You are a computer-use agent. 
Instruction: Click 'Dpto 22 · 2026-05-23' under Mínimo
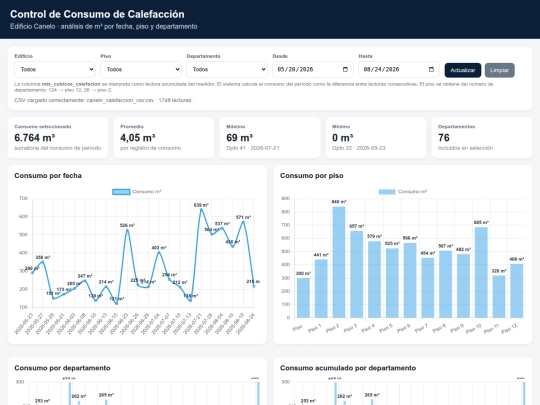click(x=359, y=148)
